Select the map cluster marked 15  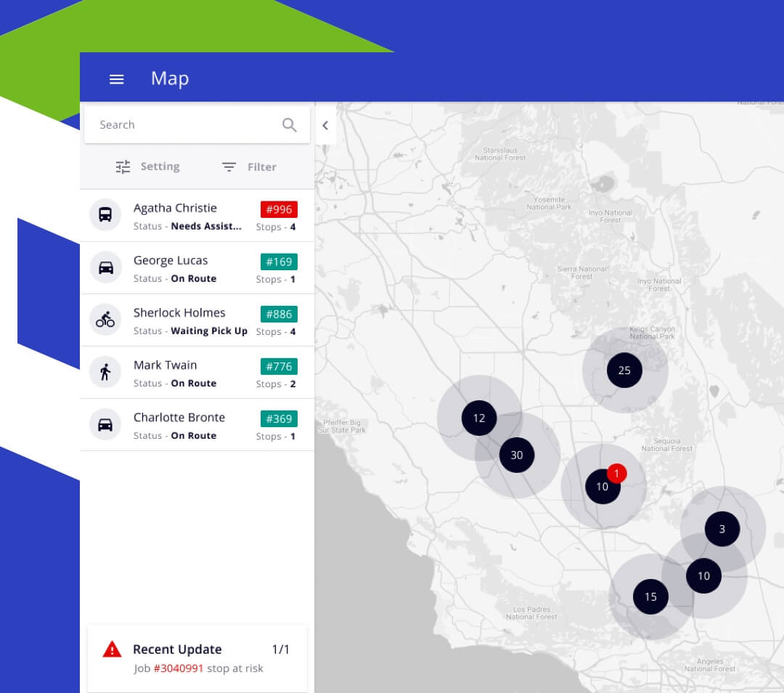point(650,596)
